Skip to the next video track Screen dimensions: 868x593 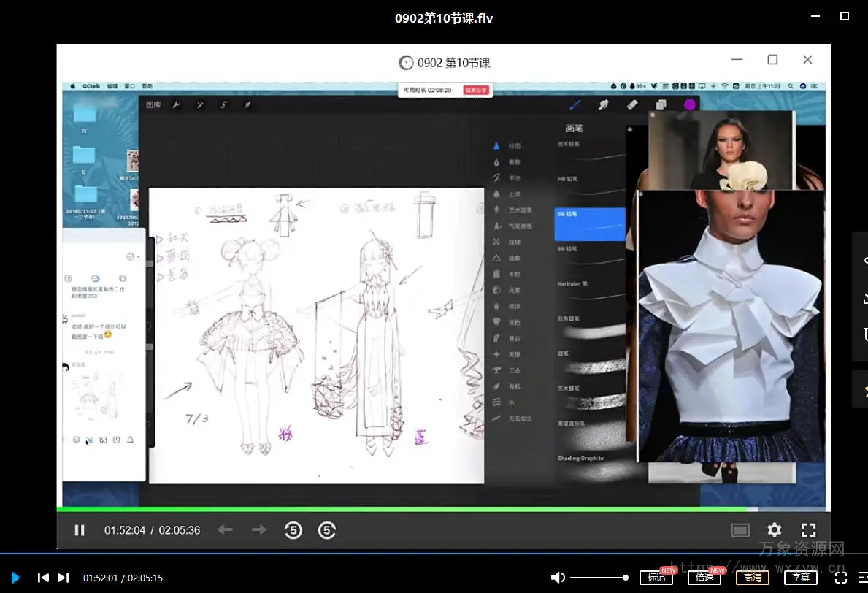click(x=64, y=578)
